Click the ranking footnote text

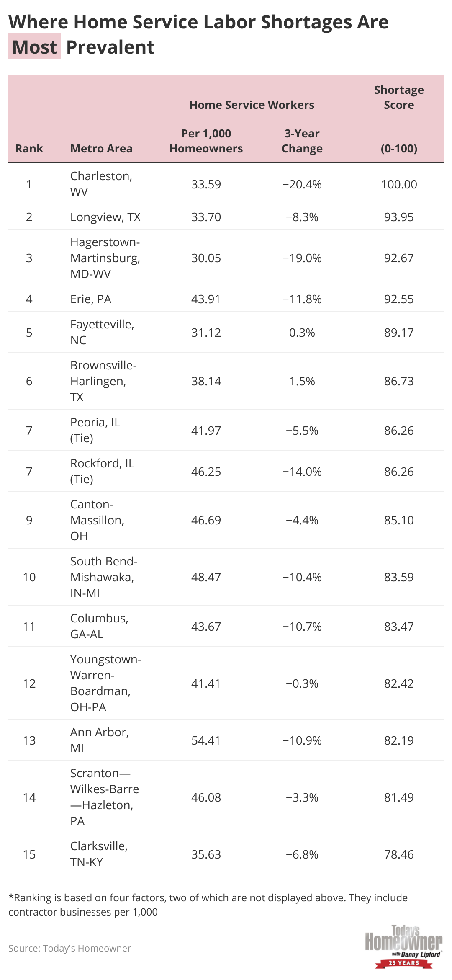pyautogui.click(x=208, y=905)
